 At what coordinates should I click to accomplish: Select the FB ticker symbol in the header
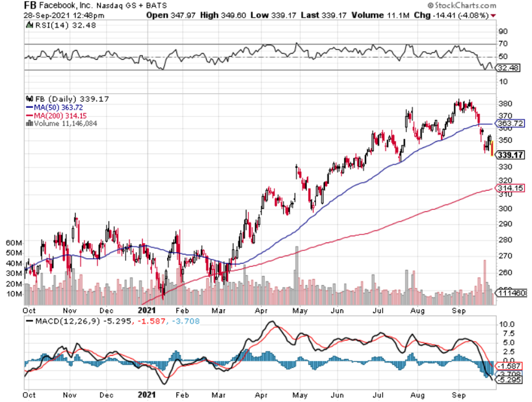[x=30, y=6]
